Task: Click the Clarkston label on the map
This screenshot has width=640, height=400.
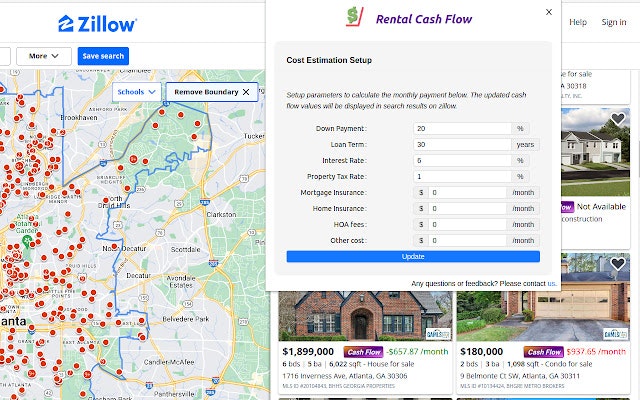Action: 221,214
